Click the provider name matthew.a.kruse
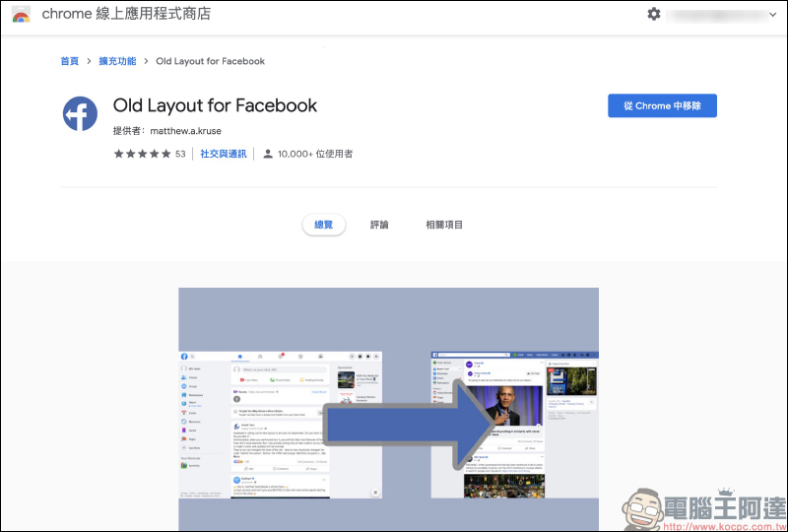The height and width of the screenshot is (532, 788). (x=185, y=131)
